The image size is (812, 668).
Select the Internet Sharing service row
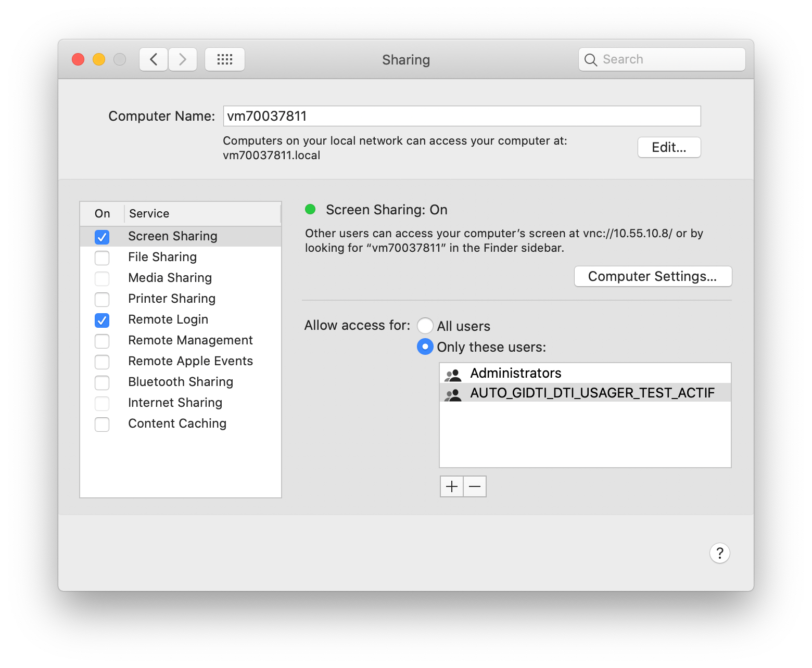click(x=181, y=403)
